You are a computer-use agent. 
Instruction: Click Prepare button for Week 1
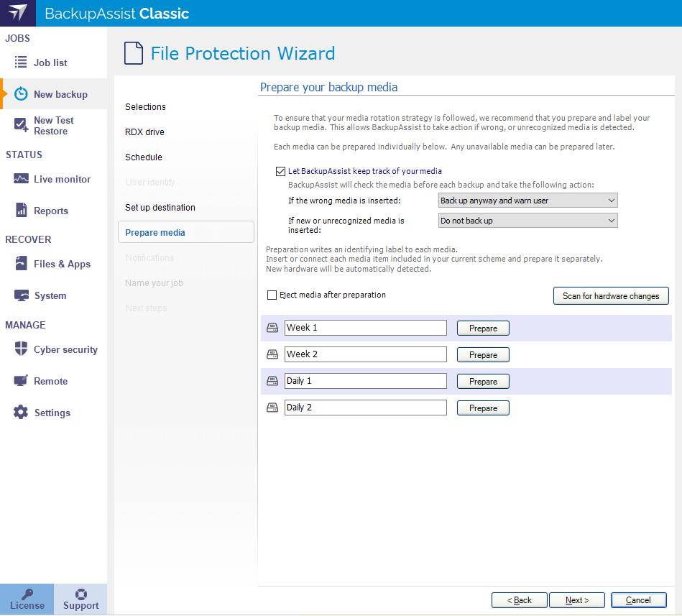483,328
